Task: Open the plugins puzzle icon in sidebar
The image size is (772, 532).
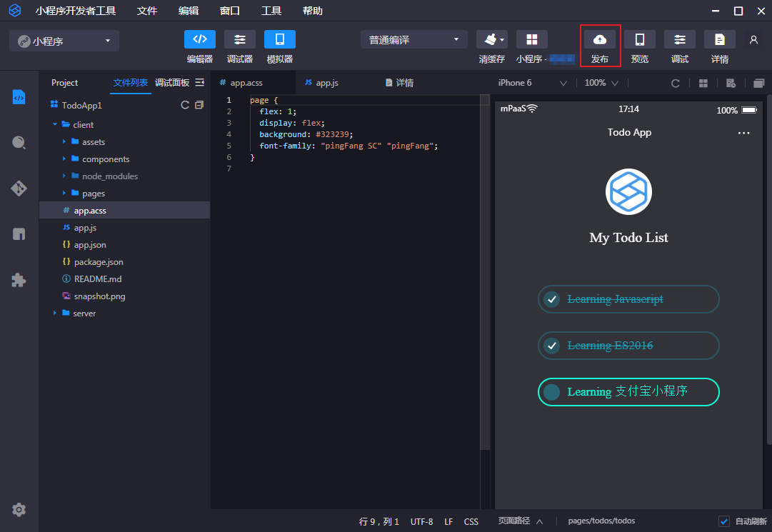Action: coord(19,280)
